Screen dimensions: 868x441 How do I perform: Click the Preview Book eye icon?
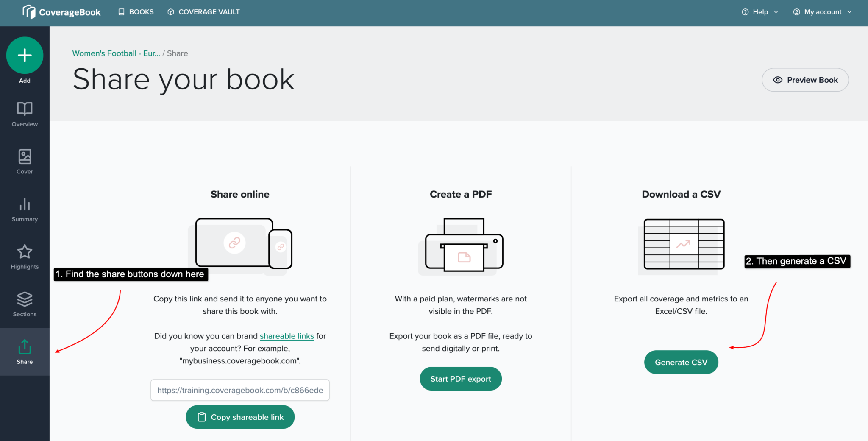coord(778,80)
